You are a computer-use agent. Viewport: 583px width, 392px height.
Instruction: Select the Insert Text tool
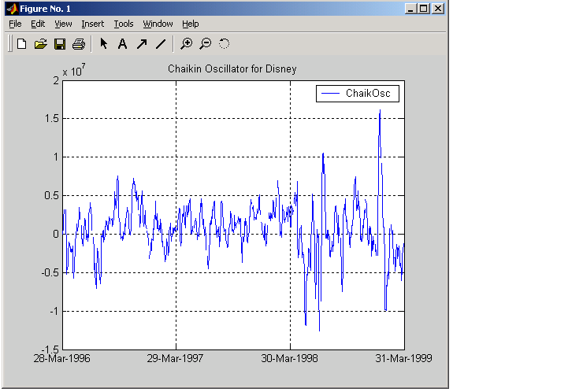pyautogui.click(x=122, y=44)
